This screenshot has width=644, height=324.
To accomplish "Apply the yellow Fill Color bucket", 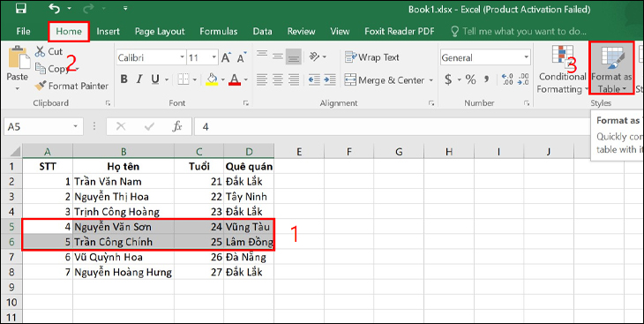I will click(212, 79).
